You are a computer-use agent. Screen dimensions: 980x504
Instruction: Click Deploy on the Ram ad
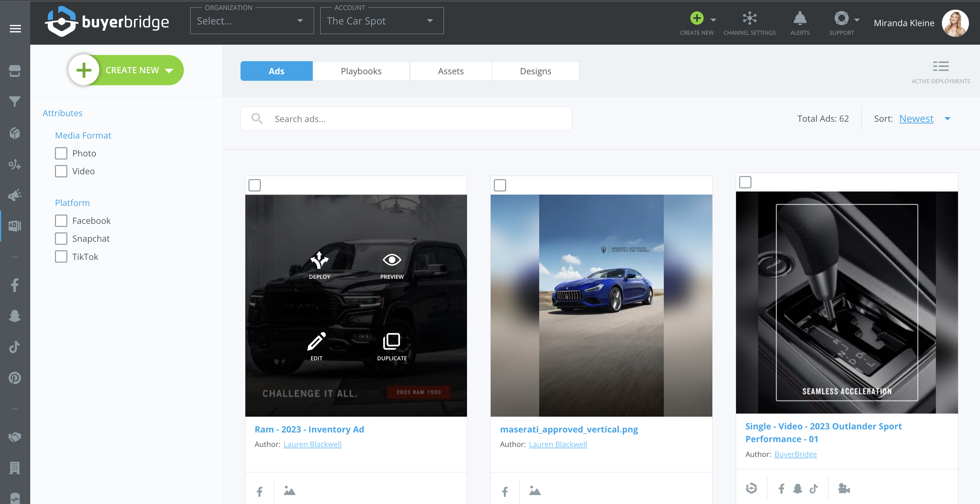(319, 265)
